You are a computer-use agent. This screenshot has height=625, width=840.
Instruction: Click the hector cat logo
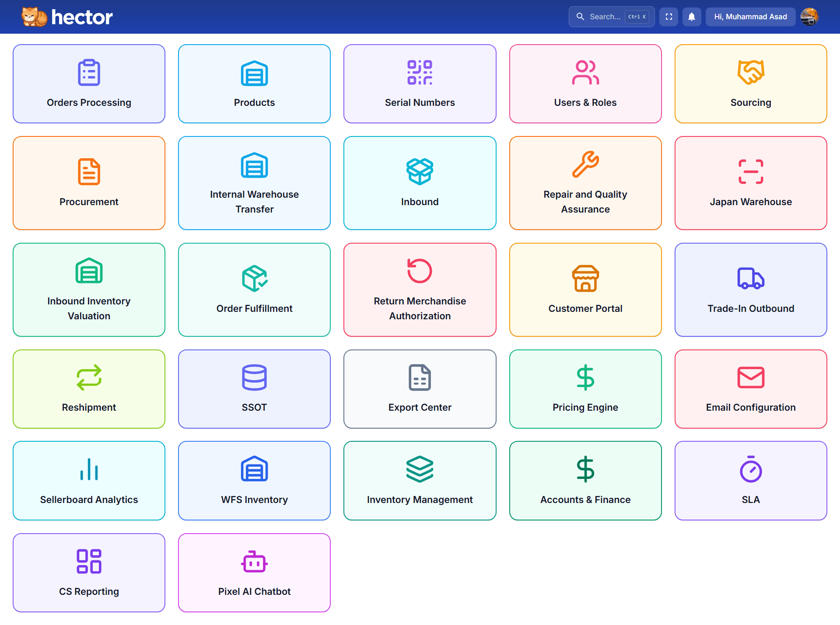[x=34, y=17]
